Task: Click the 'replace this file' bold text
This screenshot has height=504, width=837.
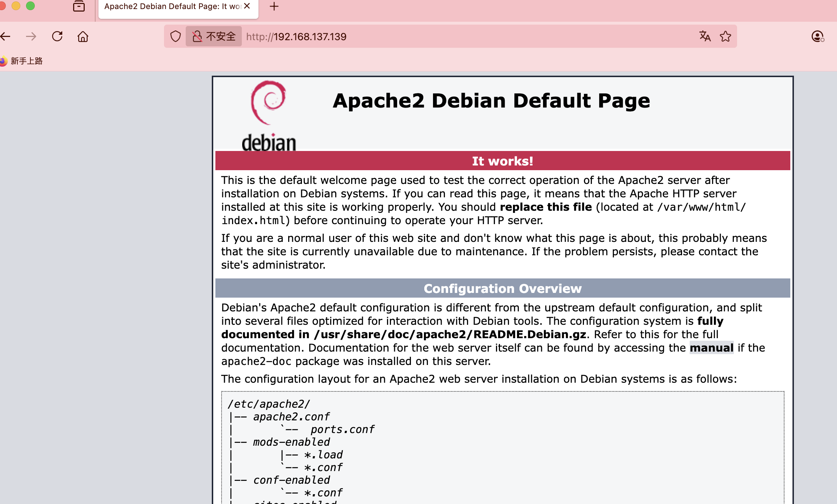Action: pos(546,207)
